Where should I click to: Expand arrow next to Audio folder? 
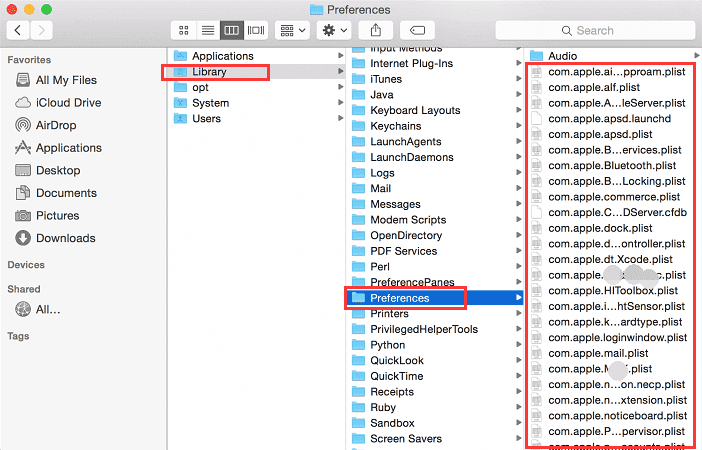[697, 56]
